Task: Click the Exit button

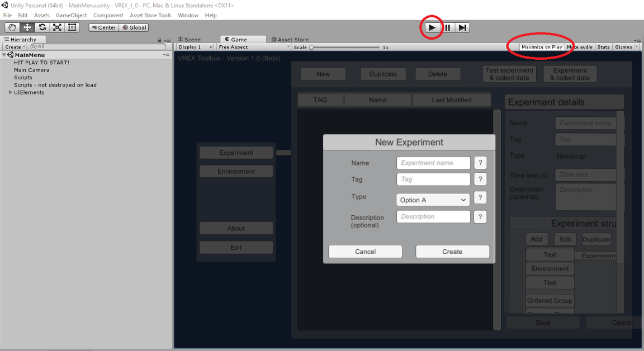Action: pos(236,248)
